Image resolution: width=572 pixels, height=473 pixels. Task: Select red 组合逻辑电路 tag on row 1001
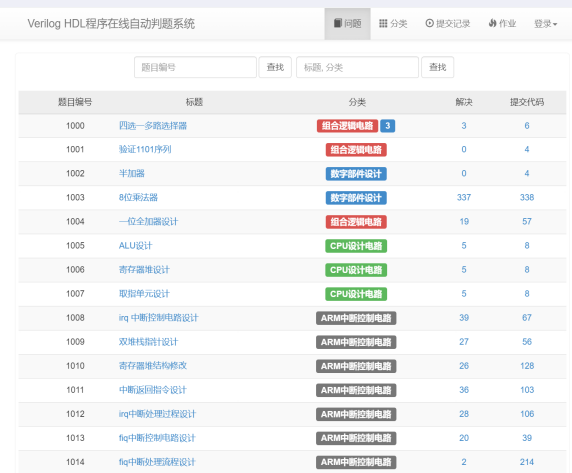356,150
